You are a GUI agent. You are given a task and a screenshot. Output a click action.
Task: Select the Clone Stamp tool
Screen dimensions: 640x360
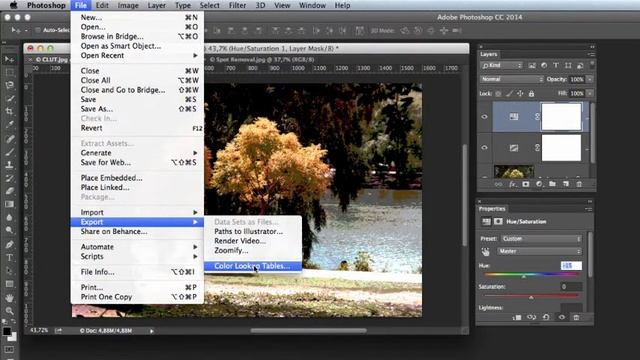[9, 165]
